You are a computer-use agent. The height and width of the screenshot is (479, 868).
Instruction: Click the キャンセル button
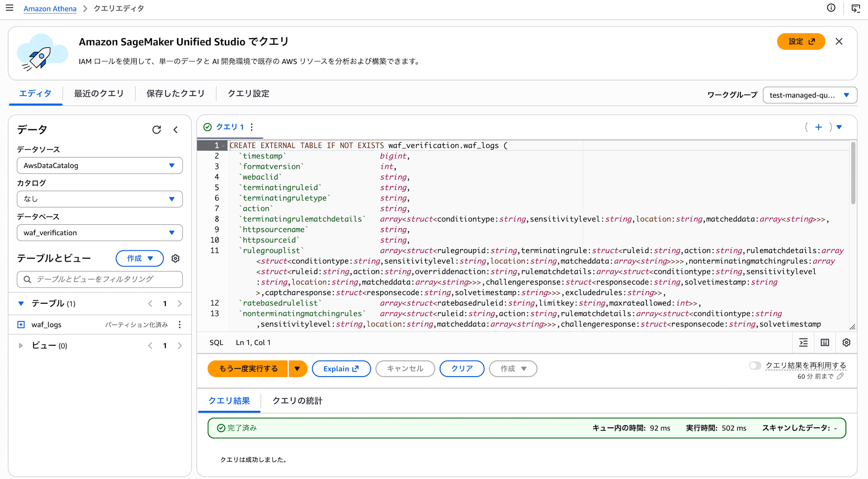click(x=405, y=368)
